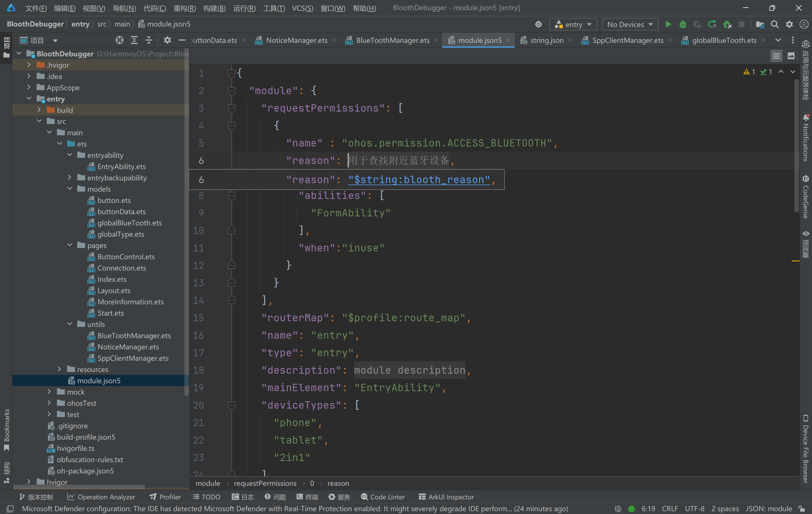812x514 pixels.
Task: Open the VCS menu
Action: click(302, 8)
